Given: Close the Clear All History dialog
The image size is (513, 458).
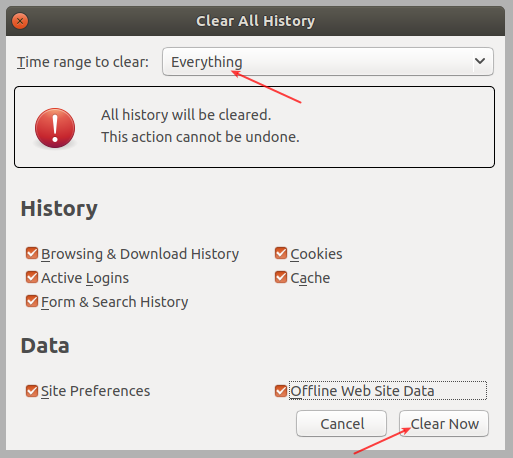Looking at the screenshot, I should tap(20, 21).
